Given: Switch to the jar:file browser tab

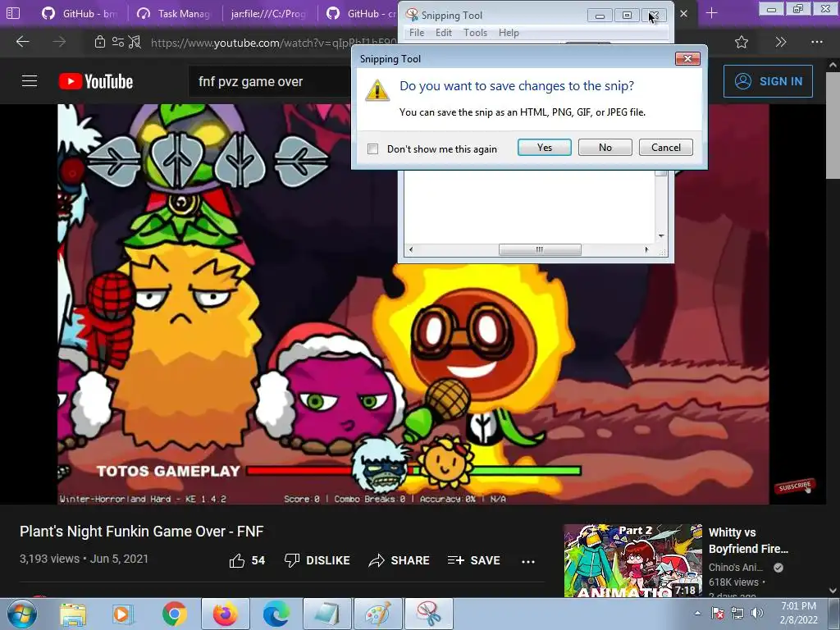Looking at the screenshot, I should (269, 13).
